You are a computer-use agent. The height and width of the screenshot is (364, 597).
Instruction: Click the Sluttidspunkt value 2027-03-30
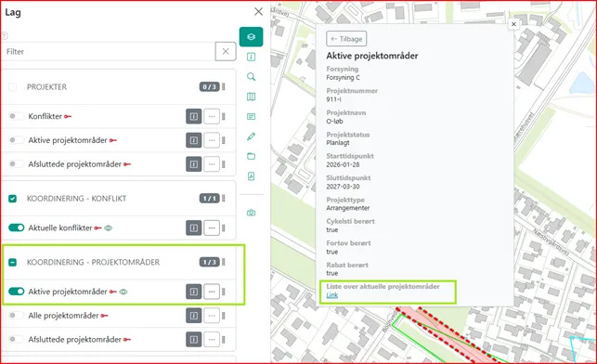[343, 187]
